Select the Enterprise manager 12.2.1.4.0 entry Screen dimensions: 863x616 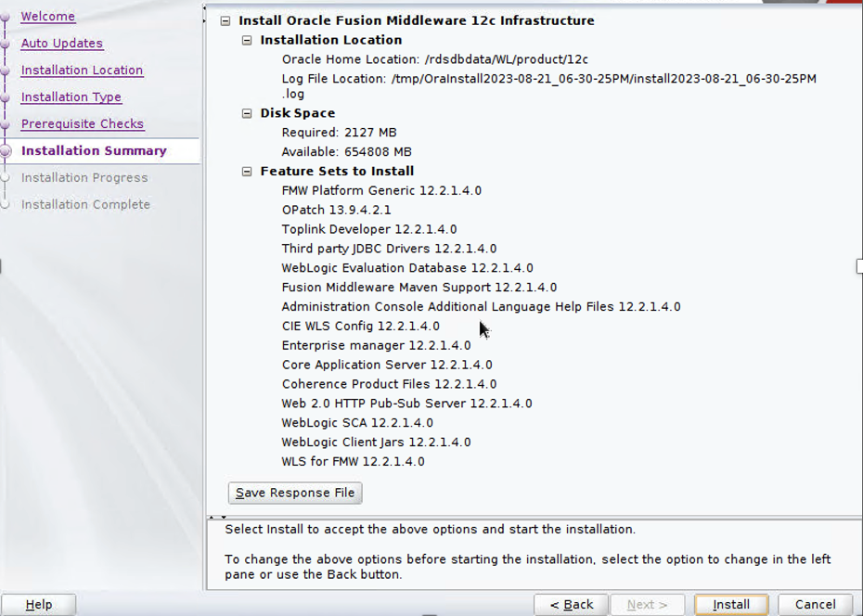376,345
